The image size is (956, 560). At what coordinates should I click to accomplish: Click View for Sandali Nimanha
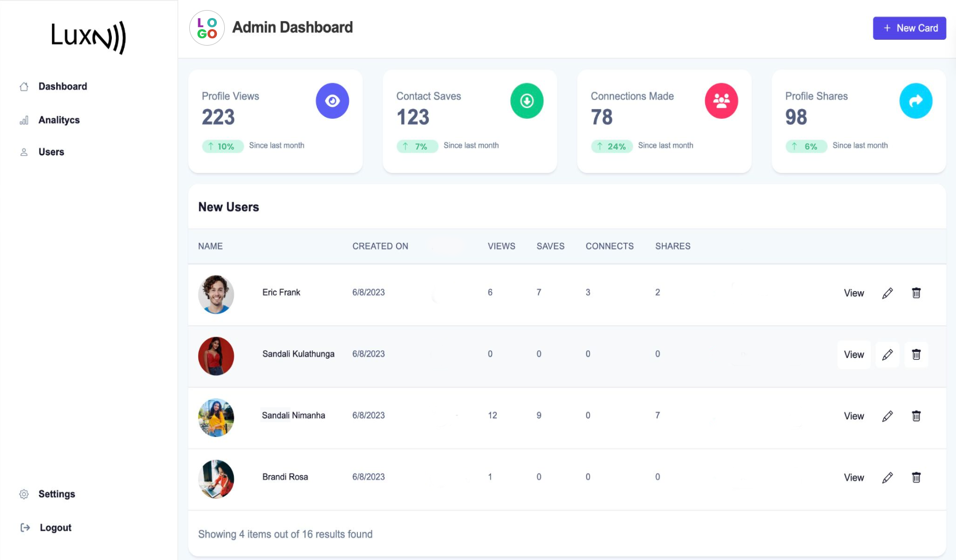click(x=854, y=416)
